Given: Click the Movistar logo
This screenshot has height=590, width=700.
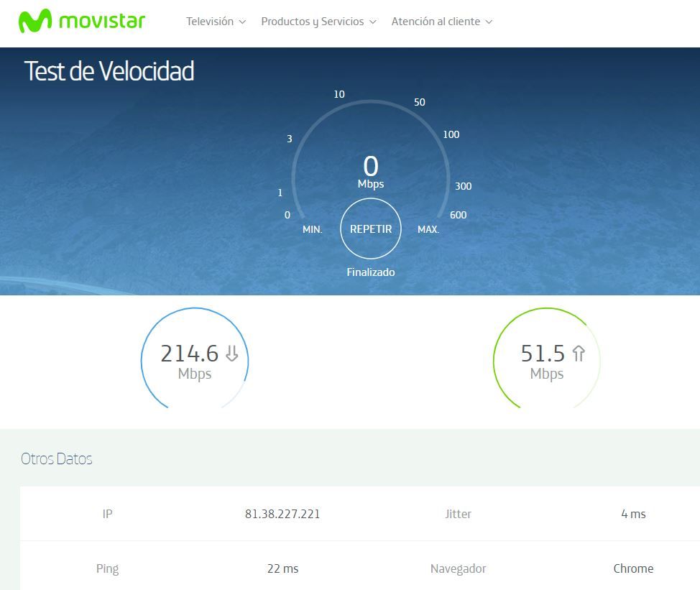Looking at the screenshot, I should click(82, 22).
